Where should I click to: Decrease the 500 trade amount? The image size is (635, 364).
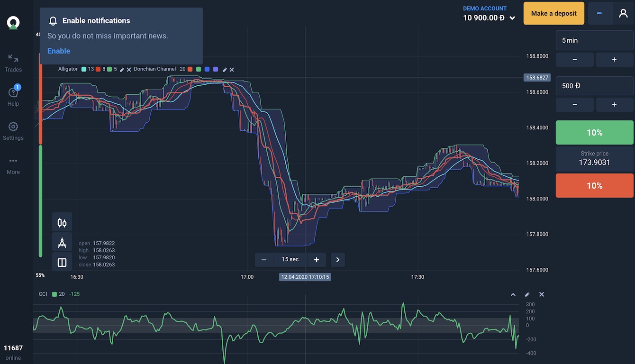click(574, 104)
